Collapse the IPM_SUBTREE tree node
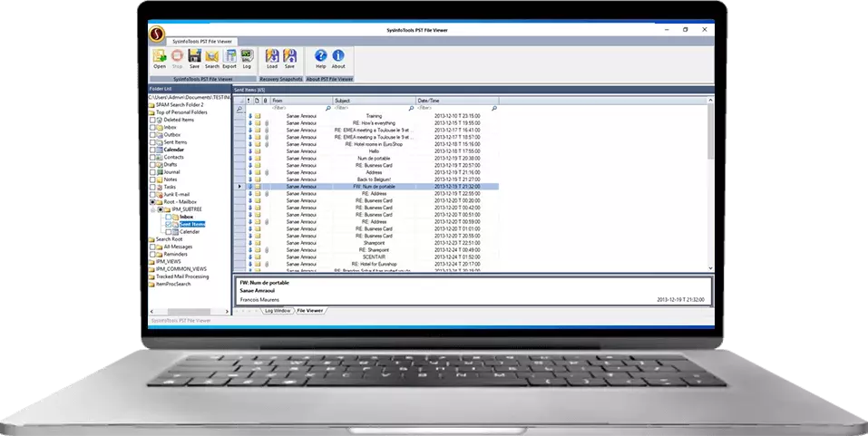 click(153, 209)
